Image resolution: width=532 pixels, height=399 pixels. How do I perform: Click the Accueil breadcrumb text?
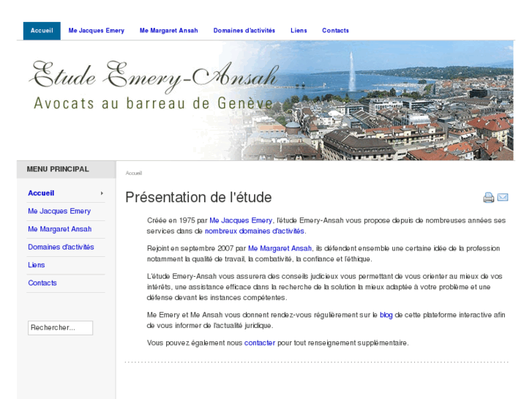134,174
